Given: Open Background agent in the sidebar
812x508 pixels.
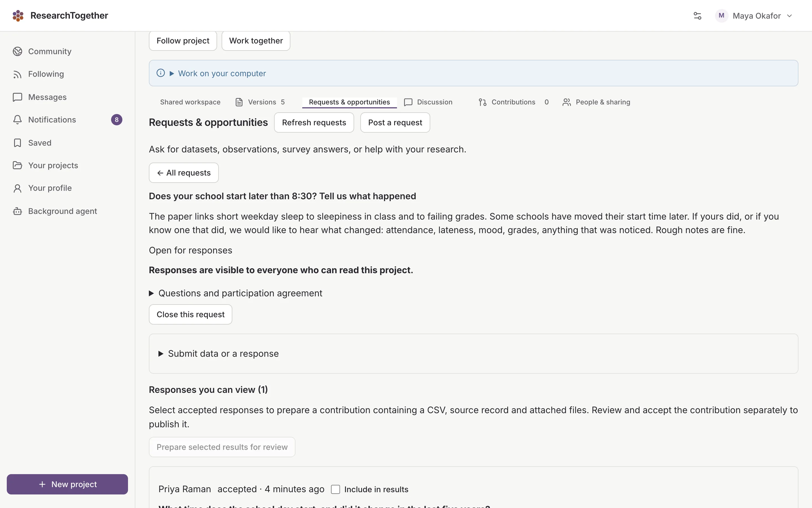Looking at the screenshot, I should tap(67, 211).
